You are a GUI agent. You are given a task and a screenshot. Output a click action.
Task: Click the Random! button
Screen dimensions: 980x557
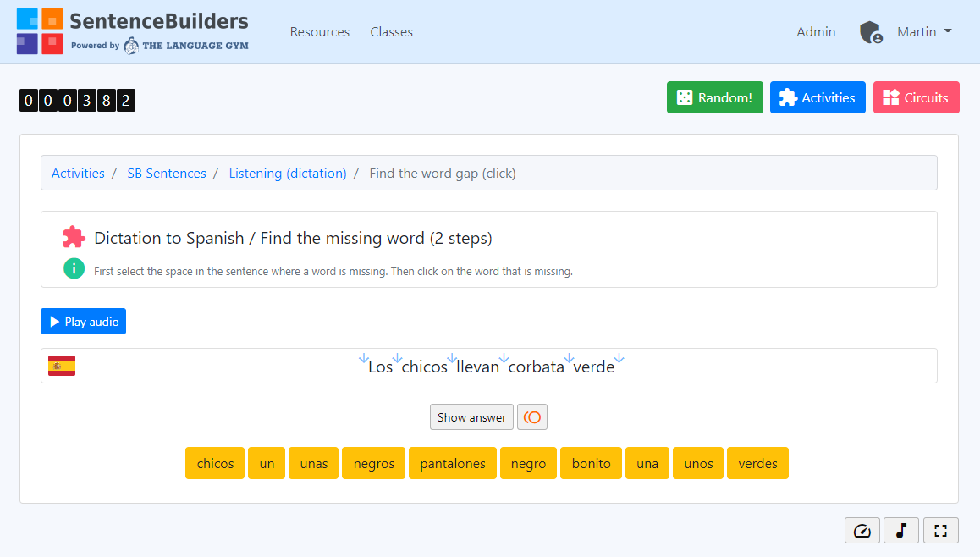(715, 97)
